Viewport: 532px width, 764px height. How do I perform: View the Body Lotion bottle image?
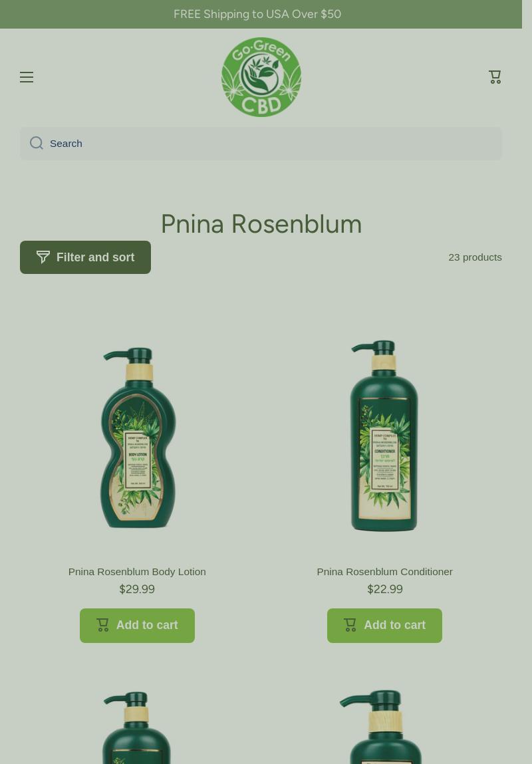tap(138, 438)
